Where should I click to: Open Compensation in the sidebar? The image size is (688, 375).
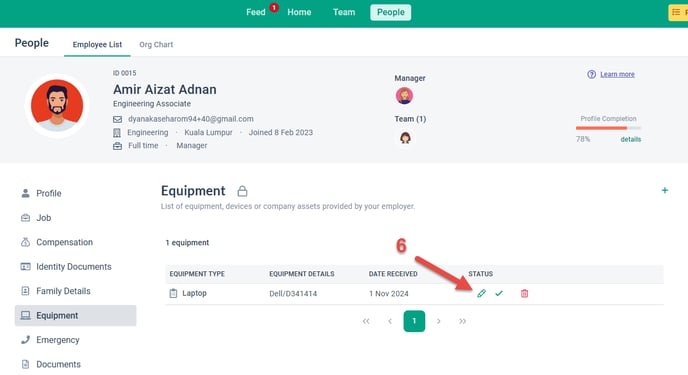64,242
